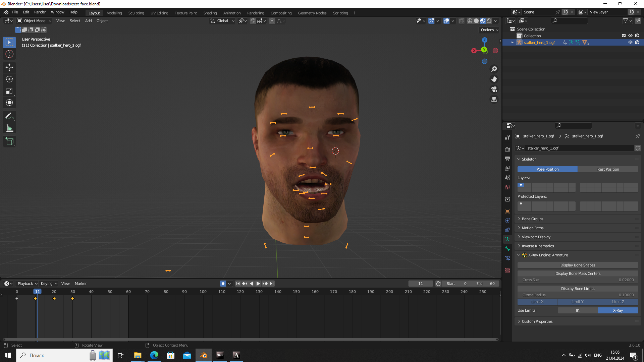Adjust the Gizmo Radius slider
The image size is (644, 362).
(577, 295)
